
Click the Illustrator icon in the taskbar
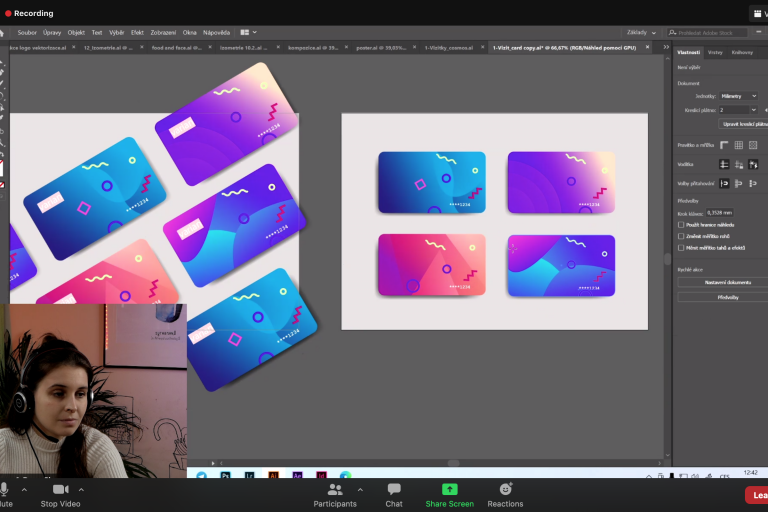(x=271, y=476)
